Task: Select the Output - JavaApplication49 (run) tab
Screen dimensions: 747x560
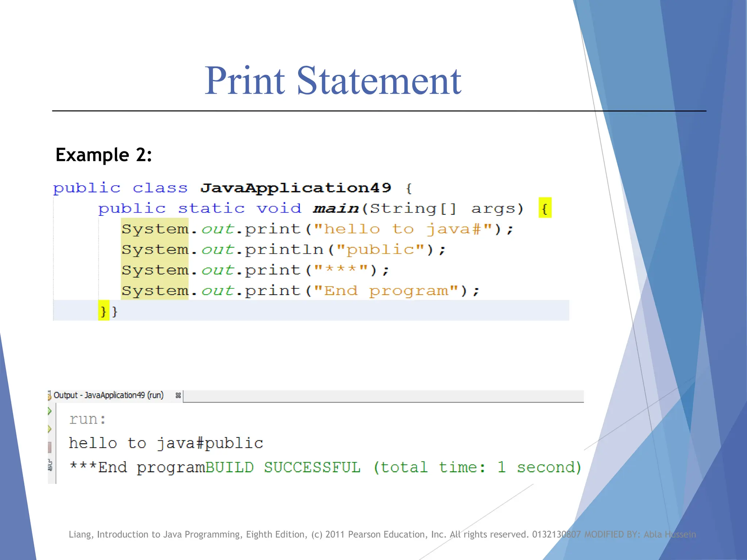Action: tap(108, 396)
